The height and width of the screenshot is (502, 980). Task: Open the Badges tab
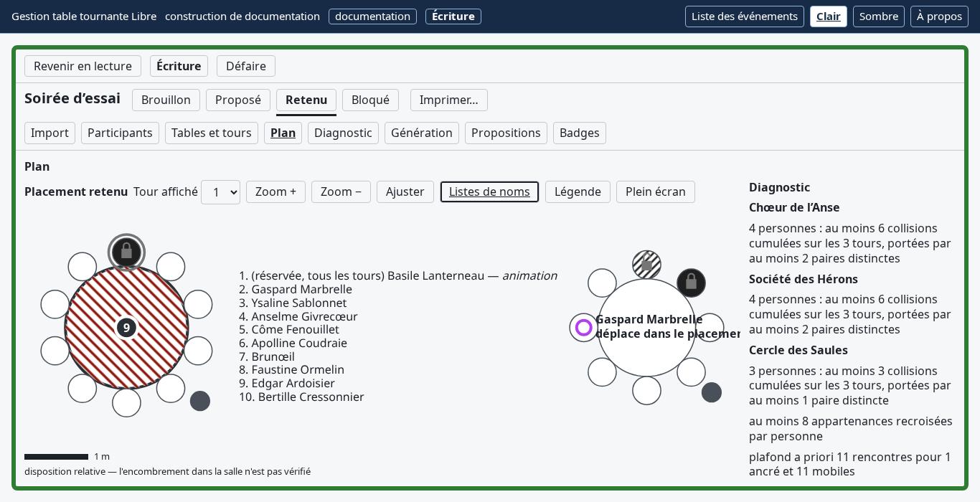(580, 133)
